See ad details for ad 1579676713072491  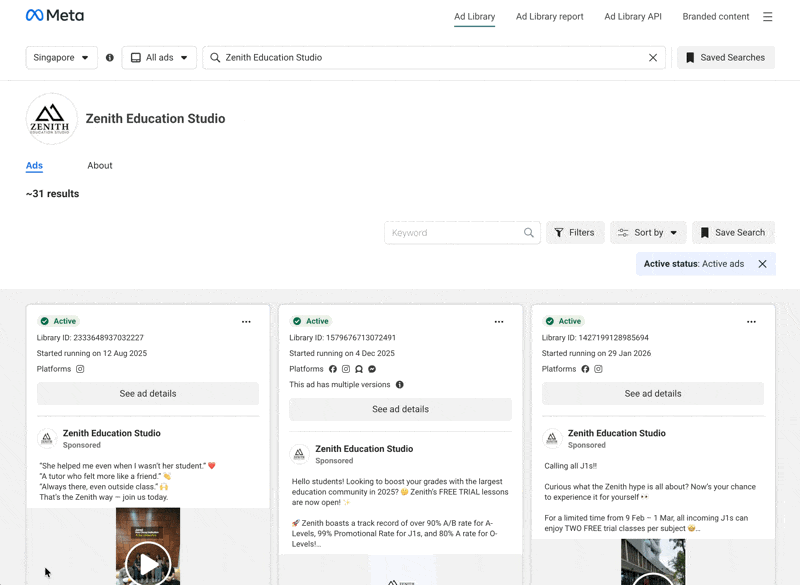pyautogui.click(x=401, y=409)
